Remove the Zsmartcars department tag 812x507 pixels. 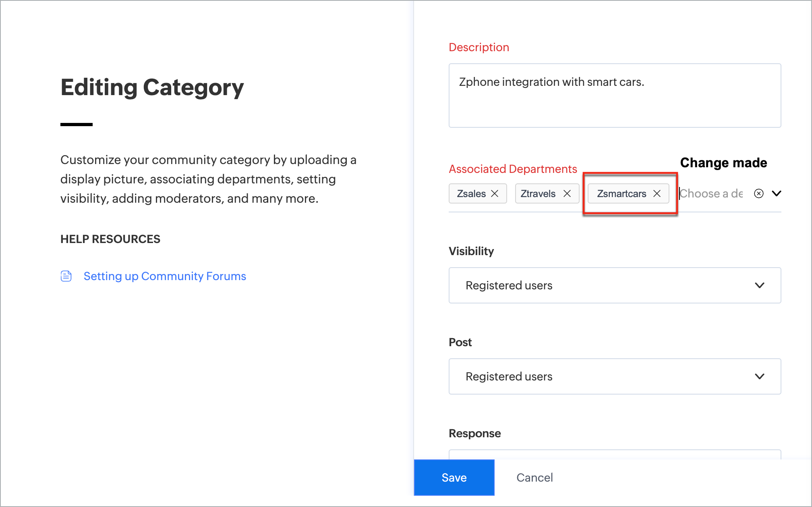pos(657,194)
